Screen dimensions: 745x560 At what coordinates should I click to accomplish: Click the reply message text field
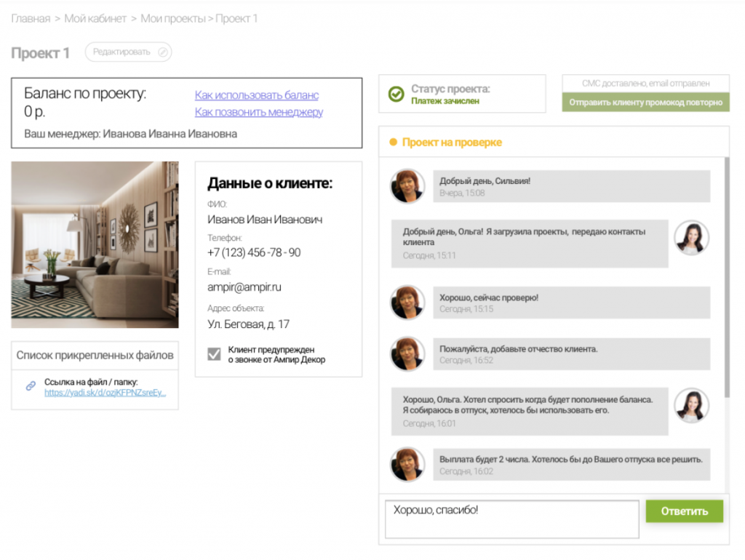click(x=511, y=519)
